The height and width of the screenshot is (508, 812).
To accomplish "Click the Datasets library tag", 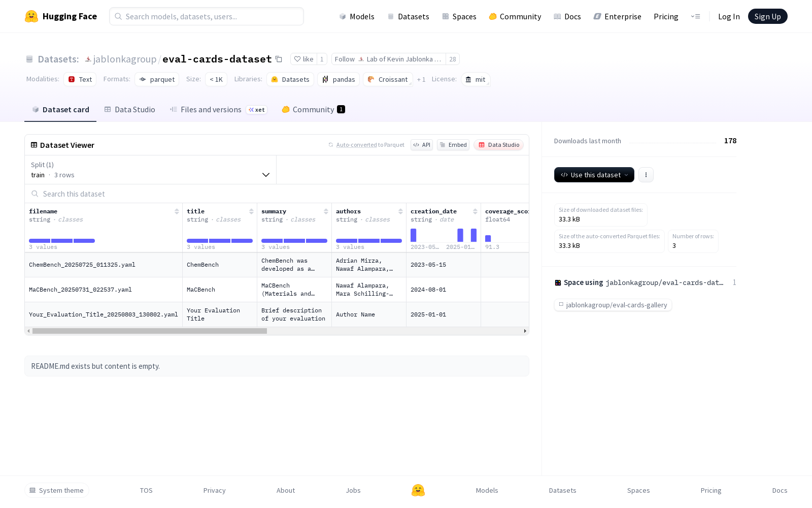I will tap(290, 79).
